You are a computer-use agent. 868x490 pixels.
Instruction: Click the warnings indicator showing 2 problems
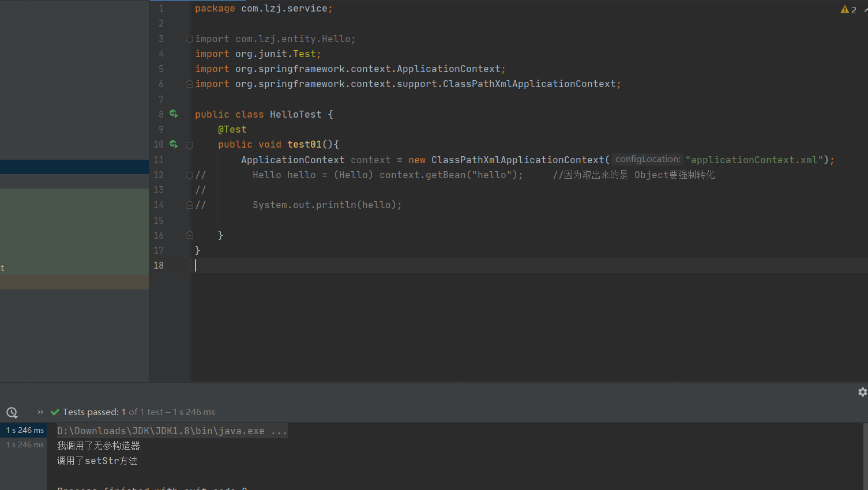(x=848, y=9)
